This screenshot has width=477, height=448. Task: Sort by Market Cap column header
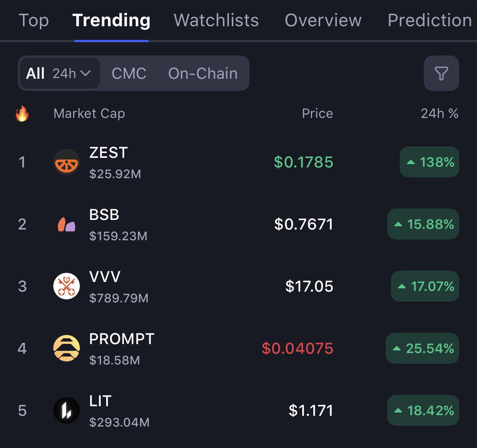(x=89, y=113)
